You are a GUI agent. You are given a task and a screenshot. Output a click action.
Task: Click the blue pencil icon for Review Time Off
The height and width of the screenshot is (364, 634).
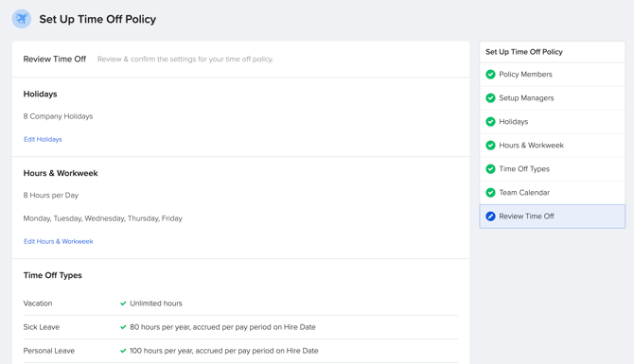click(490, 217)
